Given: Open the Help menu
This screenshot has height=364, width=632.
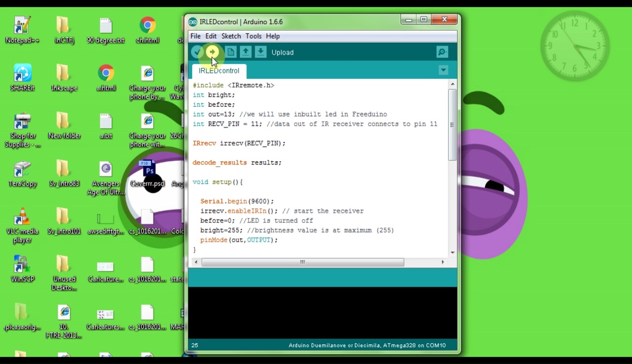Looking at the screenshot, I should [x=273, y=36].
